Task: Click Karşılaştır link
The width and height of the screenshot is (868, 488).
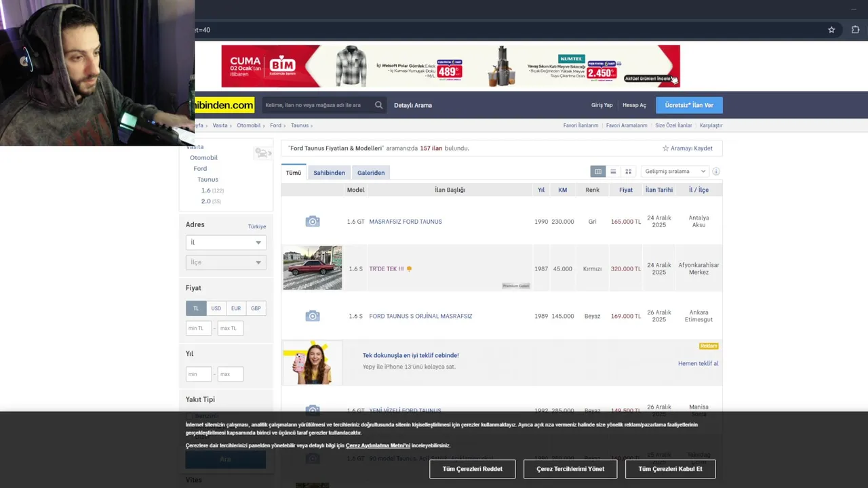Action: [711, 125]
